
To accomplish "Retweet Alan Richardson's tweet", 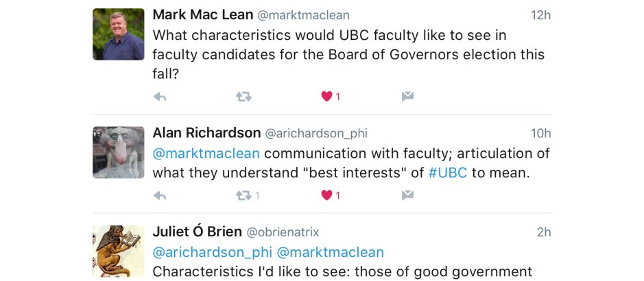I will 243,196.
